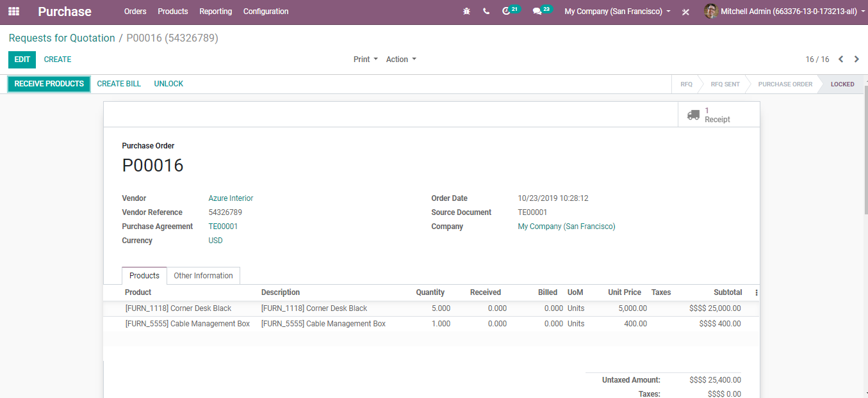Sort by Billed column header
This screenshot has height=398, width=868.
click(x=548, y=292)
